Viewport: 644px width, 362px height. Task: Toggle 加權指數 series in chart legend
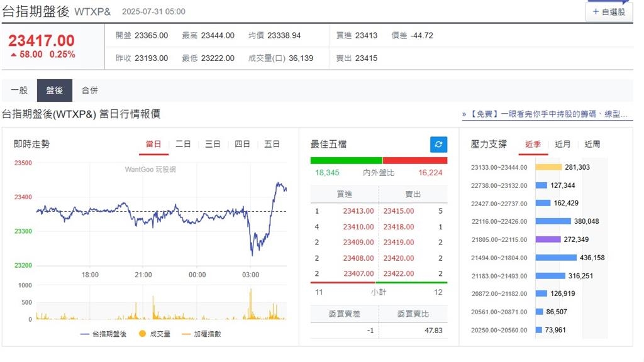[202, 334]
